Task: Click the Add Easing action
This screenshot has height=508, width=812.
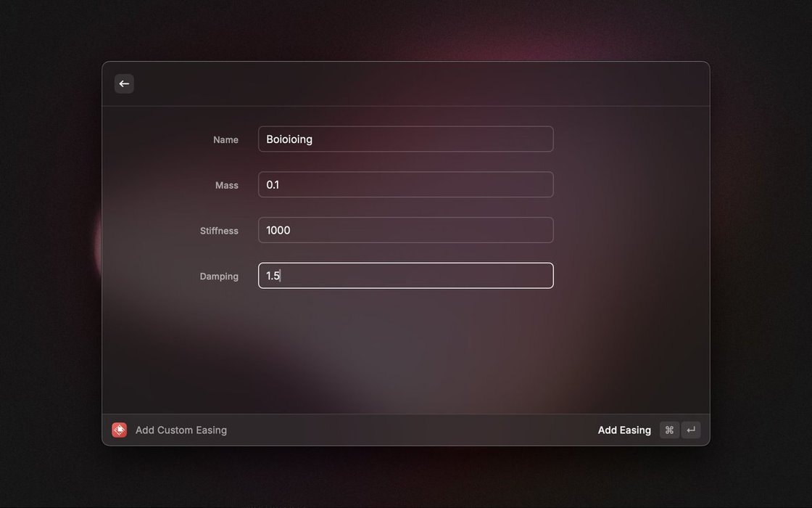Action: pyautogui.click(x=624, y=430)
